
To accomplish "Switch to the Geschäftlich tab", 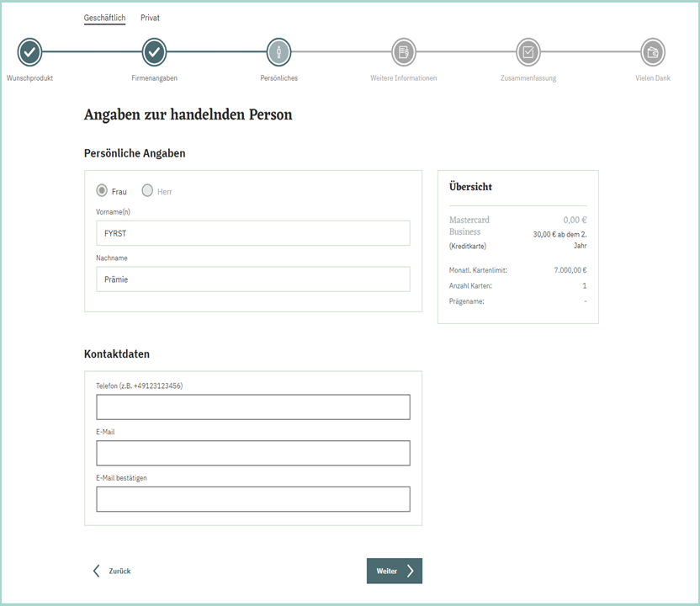I will click(x=104, y=18).
